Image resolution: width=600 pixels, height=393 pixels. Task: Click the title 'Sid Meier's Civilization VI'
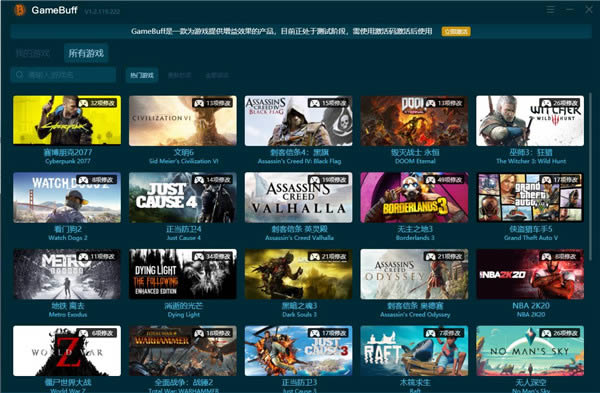point(183,161)
